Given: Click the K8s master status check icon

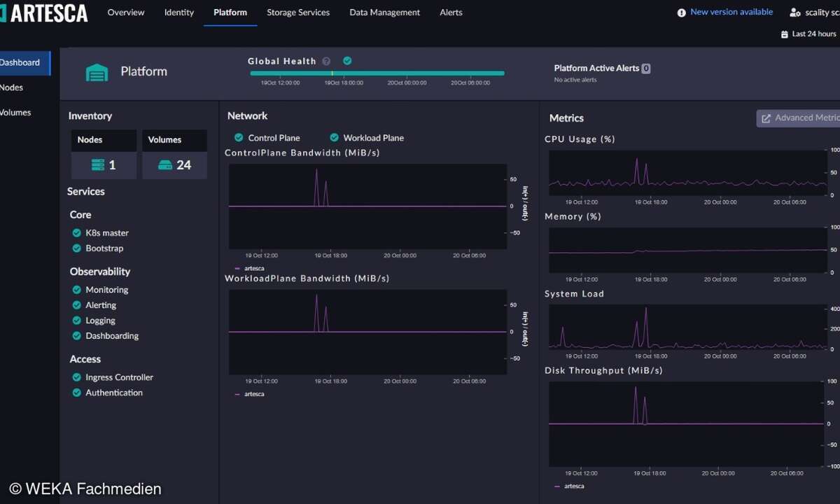Looking at the screenshot, I should tap(77, 232).
